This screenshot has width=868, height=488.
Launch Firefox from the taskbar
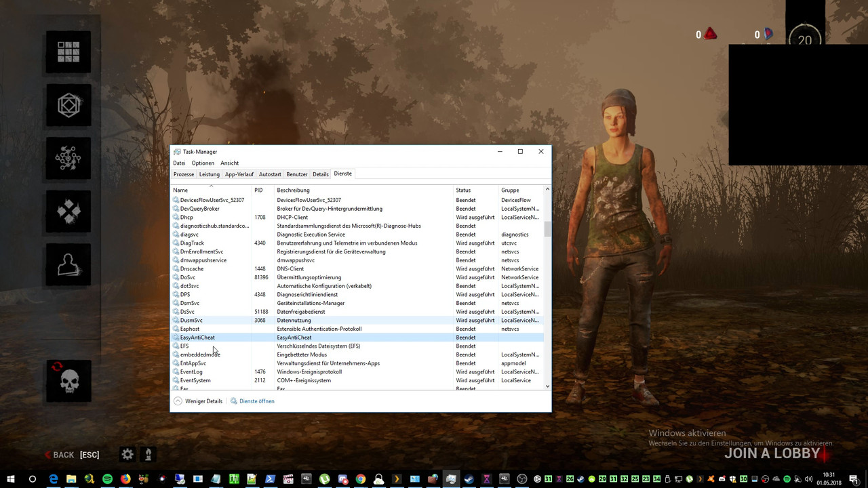tap(125, 479)
